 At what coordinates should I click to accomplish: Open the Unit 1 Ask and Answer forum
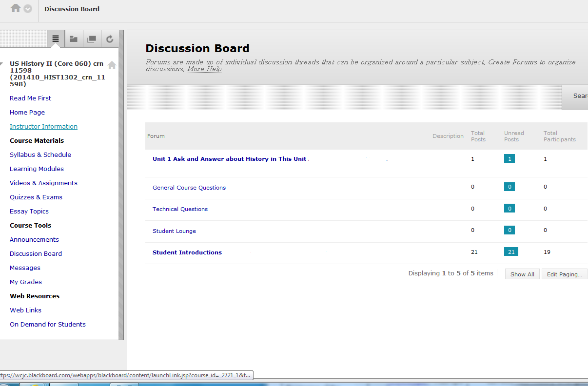[x=229, y=159]
